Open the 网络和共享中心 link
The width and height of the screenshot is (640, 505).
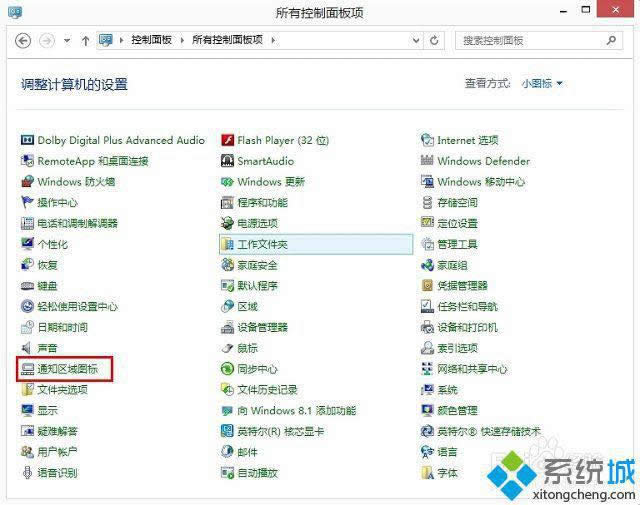click(x=473, y=369)
